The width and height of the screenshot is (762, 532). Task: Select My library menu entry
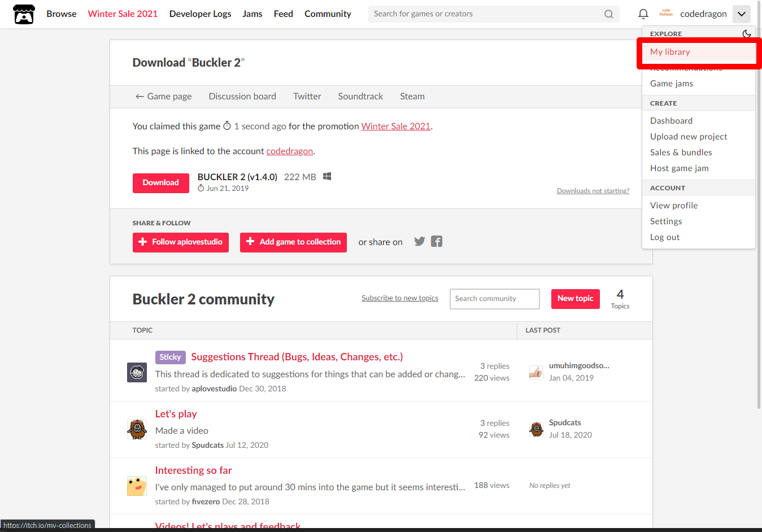tap(699, 52)
